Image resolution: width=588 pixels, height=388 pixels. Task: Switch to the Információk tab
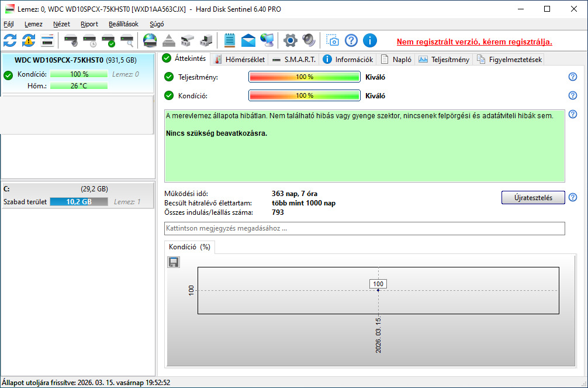point(348,59)
